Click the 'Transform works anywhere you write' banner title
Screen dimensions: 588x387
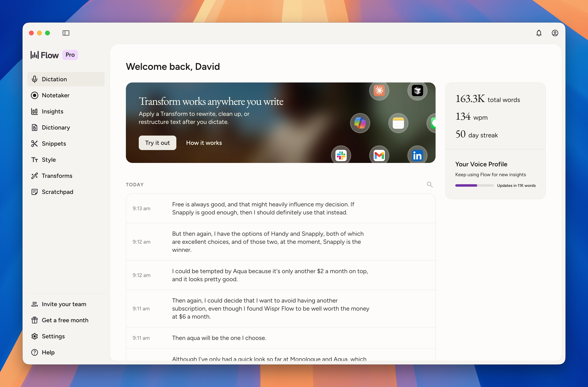tap(211, 101)
